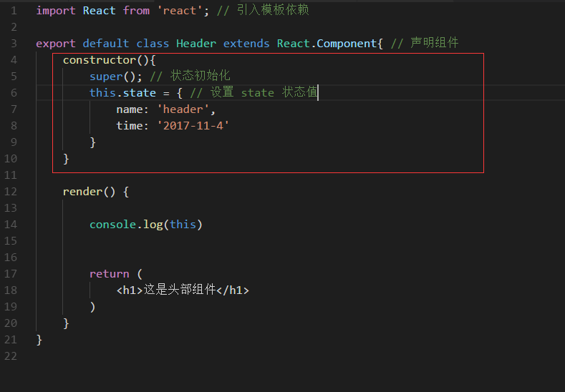Click 'console' on line 14
The width and height of the screenshot is (565, 392).
pos(112,225)
